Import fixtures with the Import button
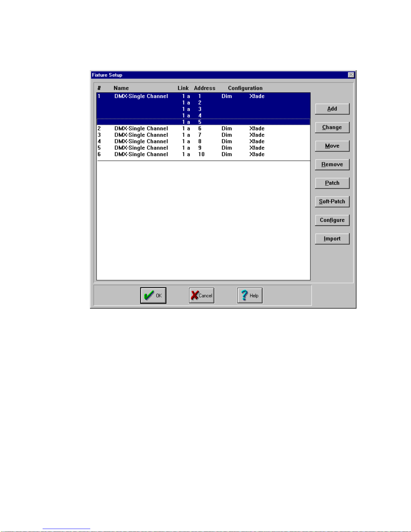Image resolution: width=411 pixels, height=532 pixels. (332, 239)
